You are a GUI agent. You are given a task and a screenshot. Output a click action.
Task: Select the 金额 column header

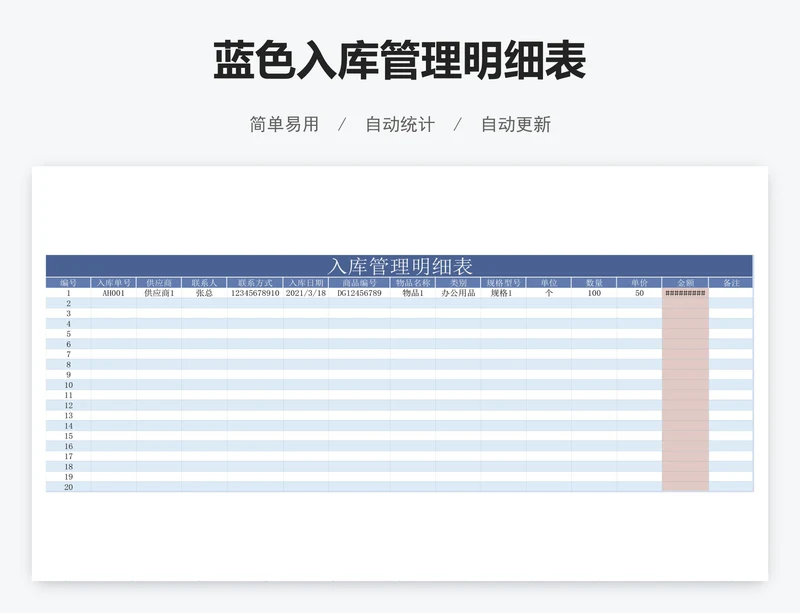coord(685,283)
